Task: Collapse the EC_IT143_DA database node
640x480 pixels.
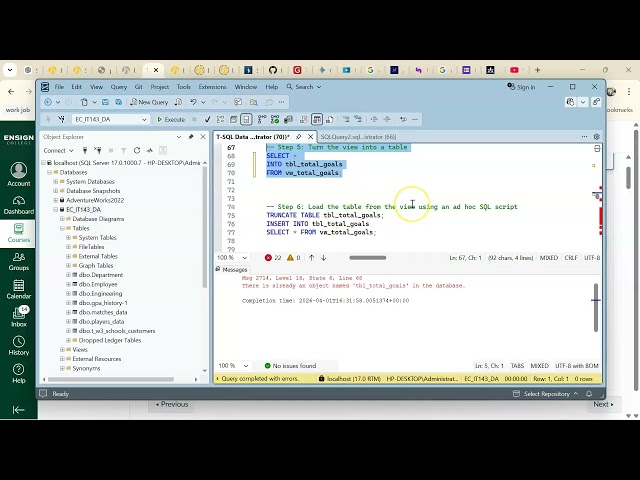Action: click(x=56, y=210)
